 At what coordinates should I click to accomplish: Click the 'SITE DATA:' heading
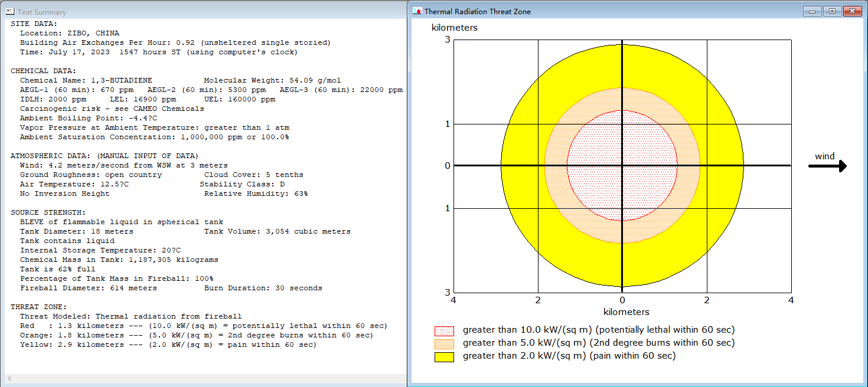coord(34,24)
